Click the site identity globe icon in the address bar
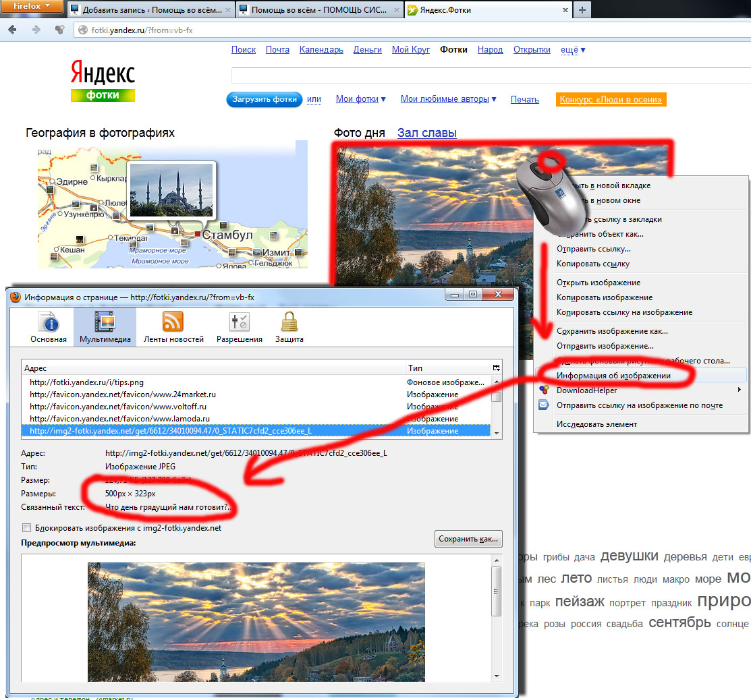This screenshot has width=751, height=700. (x=83, y=30)
